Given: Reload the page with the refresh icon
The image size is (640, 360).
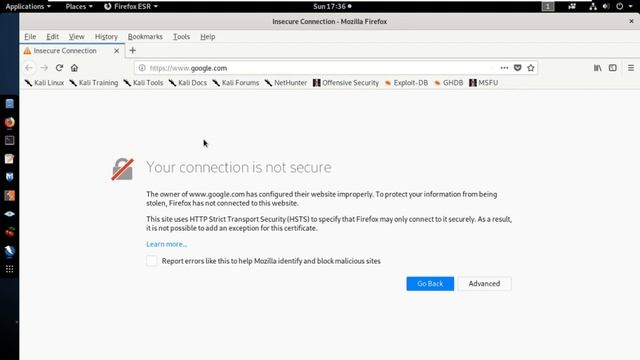Looking at the screenshot, I should point(59,68).
